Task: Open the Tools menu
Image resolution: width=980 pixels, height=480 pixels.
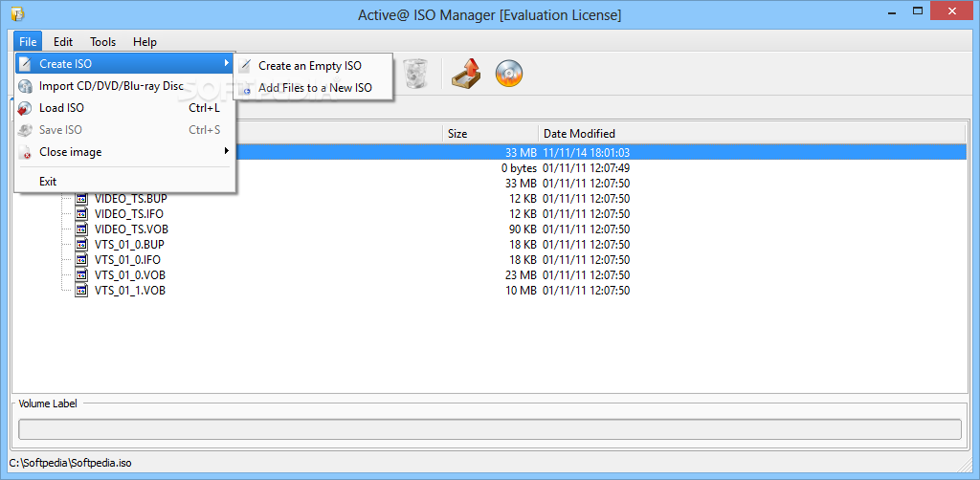Action: coord(102,42)
